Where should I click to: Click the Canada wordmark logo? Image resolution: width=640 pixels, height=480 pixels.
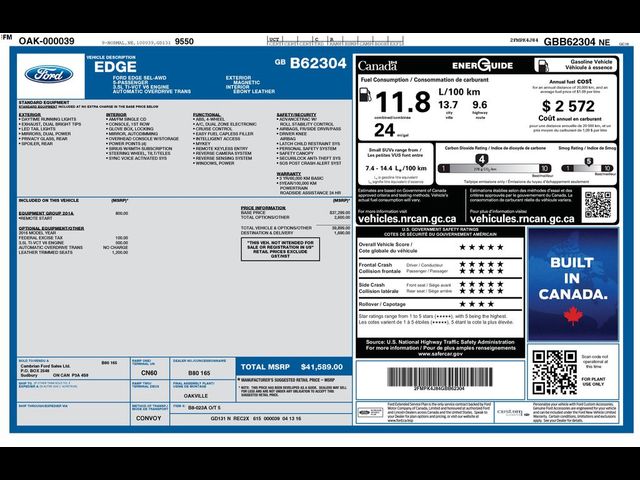pyautogui.click(x=377, y=65)
